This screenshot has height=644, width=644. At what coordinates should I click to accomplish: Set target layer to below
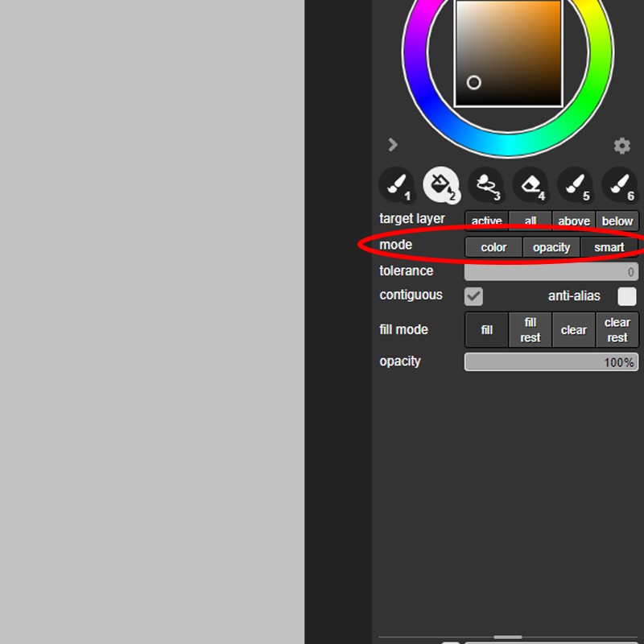click(x=617, y=221)
